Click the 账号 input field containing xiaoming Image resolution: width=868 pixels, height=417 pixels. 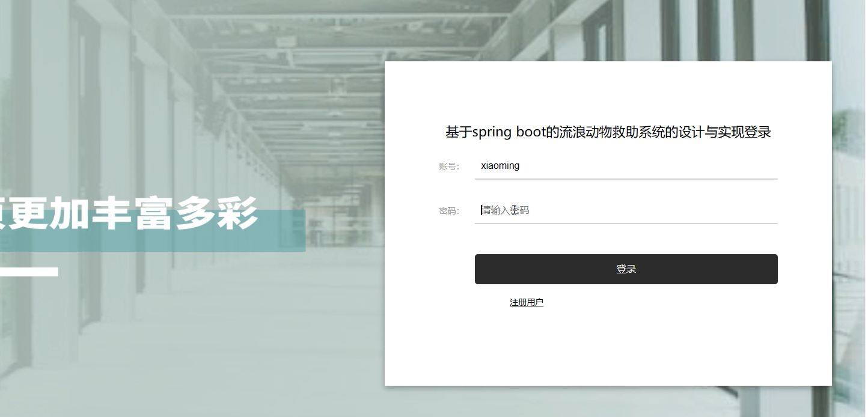(x=626, y=166)
